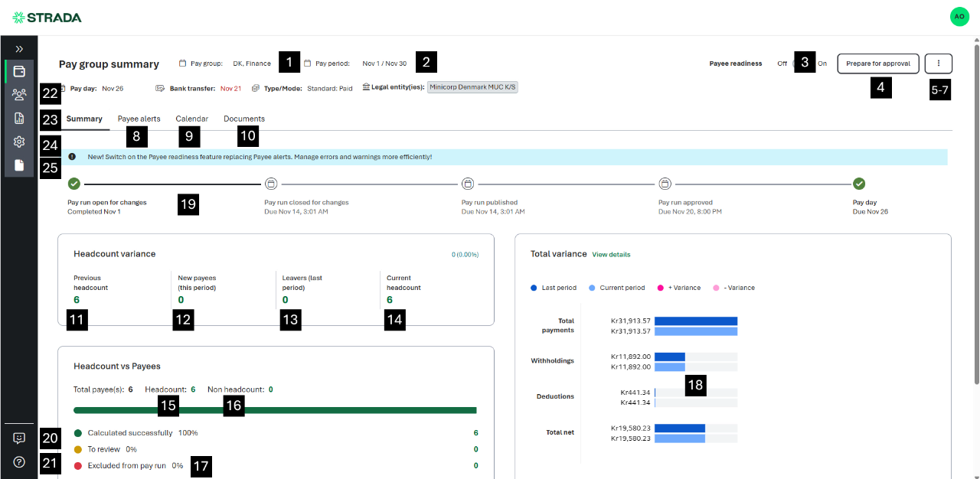The image size is (980, 479).
Task: Click the Minicorp Denmark MUC K/S chip
Action: [x=472, y=88]
